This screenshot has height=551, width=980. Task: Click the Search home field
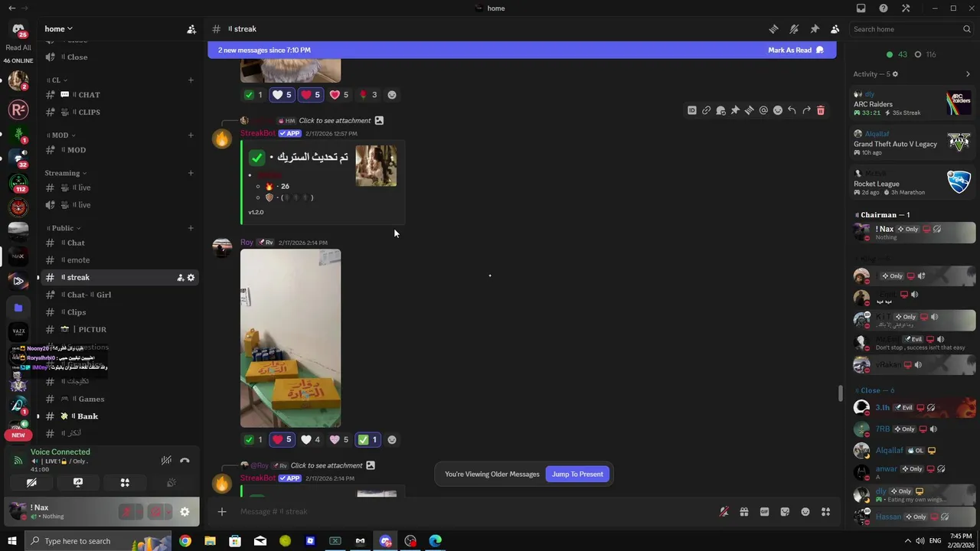coord(912,29)
